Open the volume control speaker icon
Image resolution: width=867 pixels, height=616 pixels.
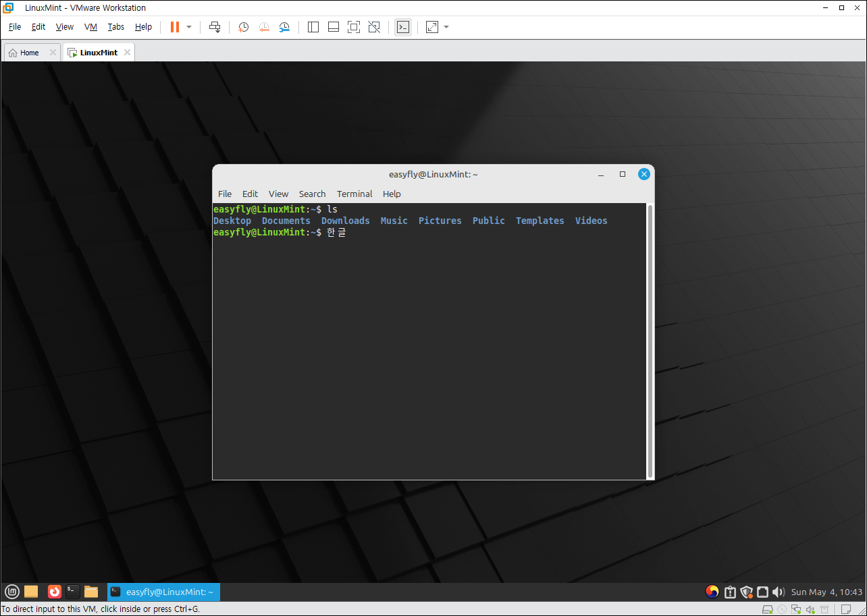pos(779,592)
